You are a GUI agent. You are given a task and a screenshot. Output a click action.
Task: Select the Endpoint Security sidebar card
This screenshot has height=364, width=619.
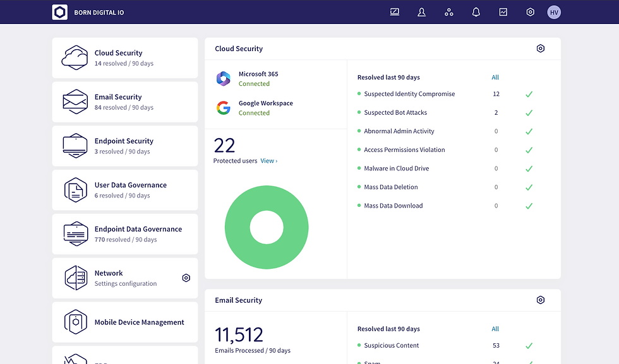coord(125,146)
